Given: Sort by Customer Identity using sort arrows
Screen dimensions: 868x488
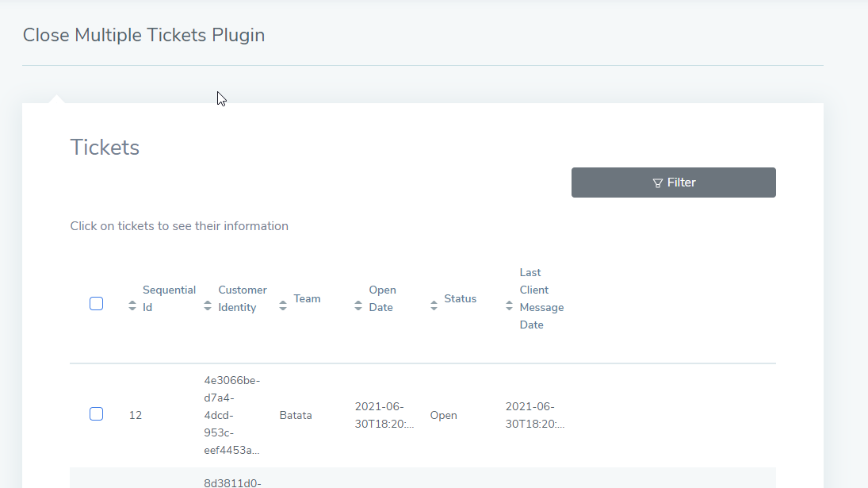Looking at the screenshot, I should tap(208, 305).
